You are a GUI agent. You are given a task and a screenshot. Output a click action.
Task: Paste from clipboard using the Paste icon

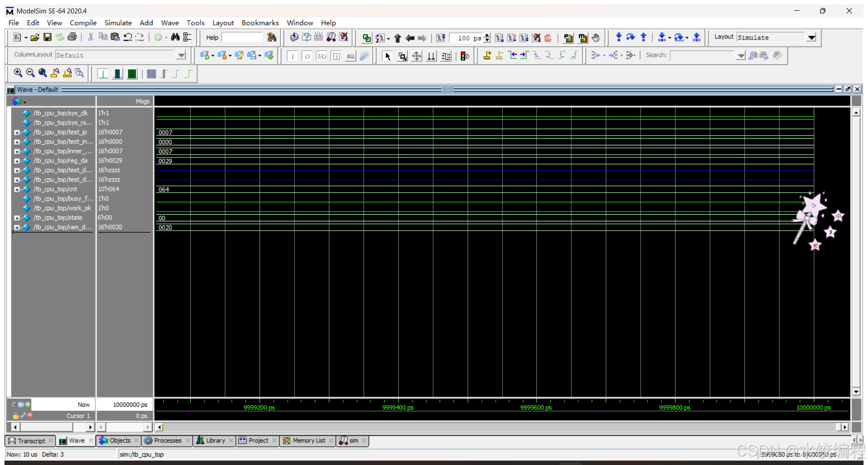point(115,38)
